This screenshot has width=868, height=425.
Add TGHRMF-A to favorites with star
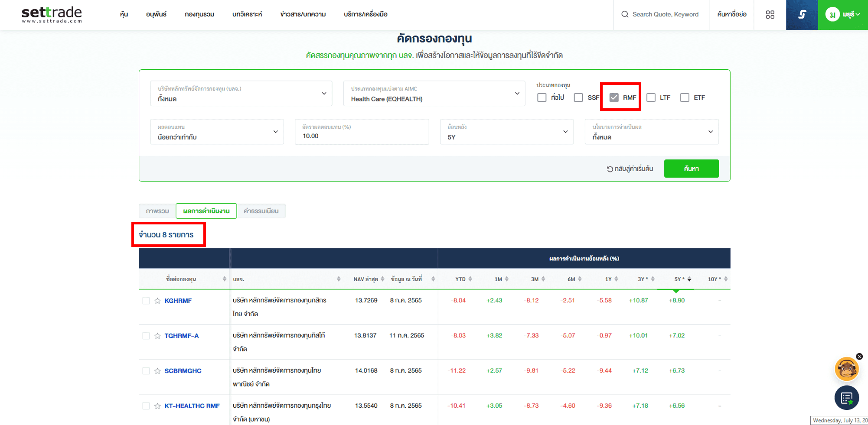tap(157, 336)
